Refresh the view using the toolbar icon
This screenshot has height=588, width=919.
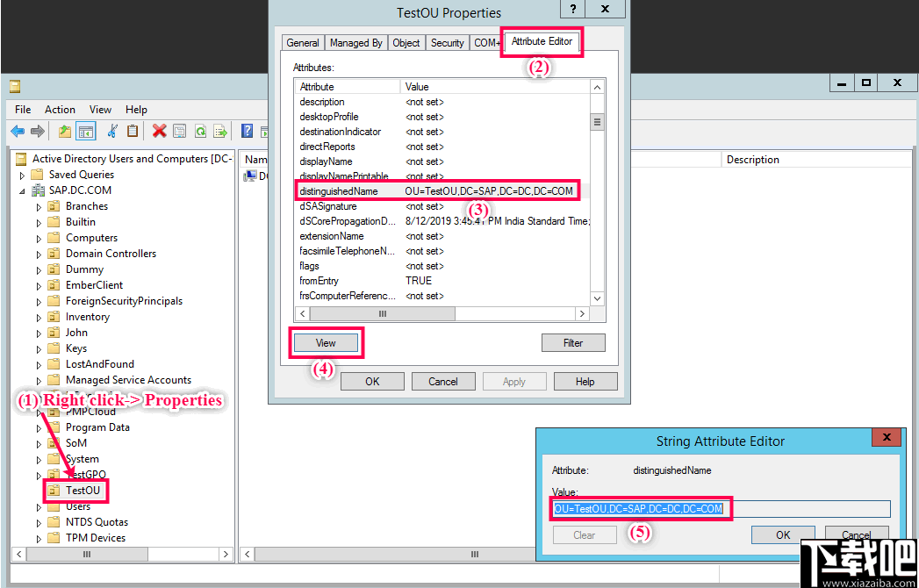(199, 131)
